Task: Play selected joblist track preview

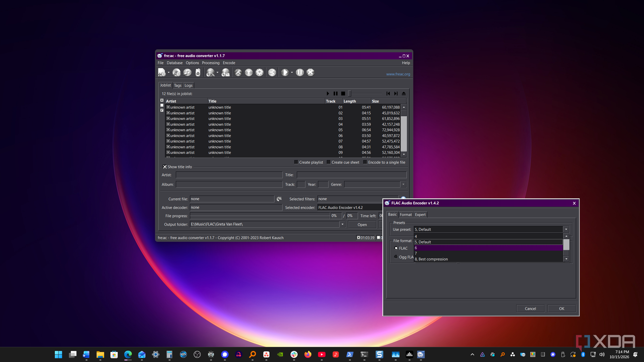Action: [x=328, y=94]
